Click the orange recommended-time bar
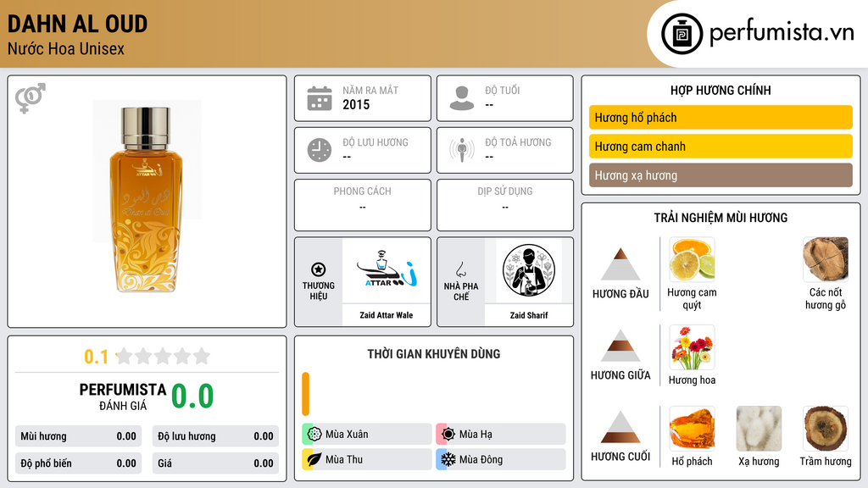The image size is (868, 488). (x=305, y=394)
